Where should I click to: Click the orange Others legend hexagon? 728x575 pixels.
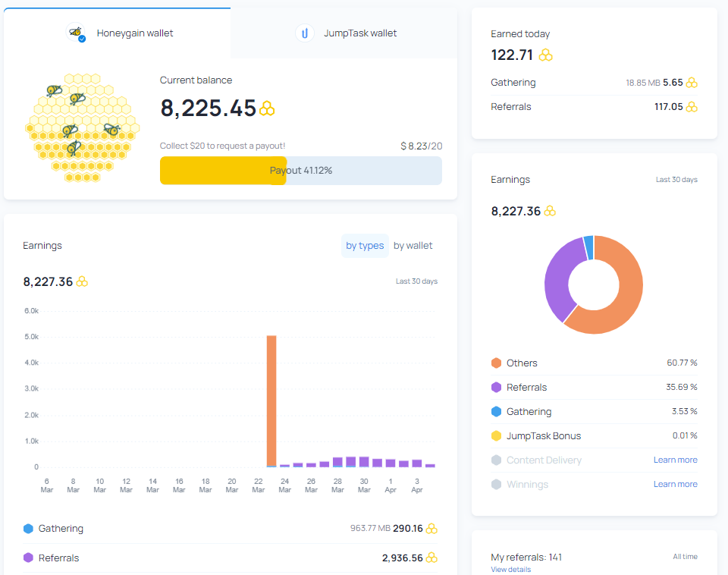tap(496, 363)
